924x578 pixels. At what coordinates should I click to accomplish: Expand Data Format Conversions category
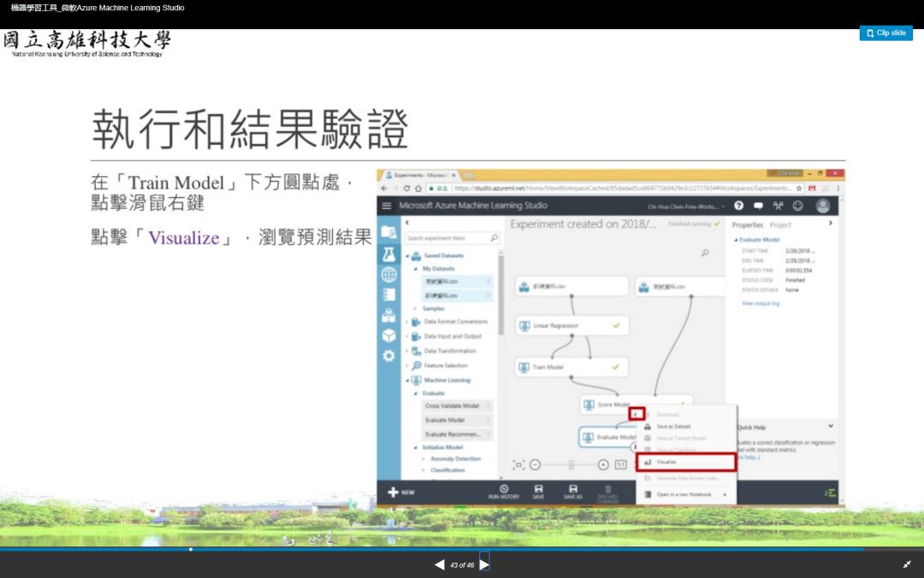tap(407, 322)
